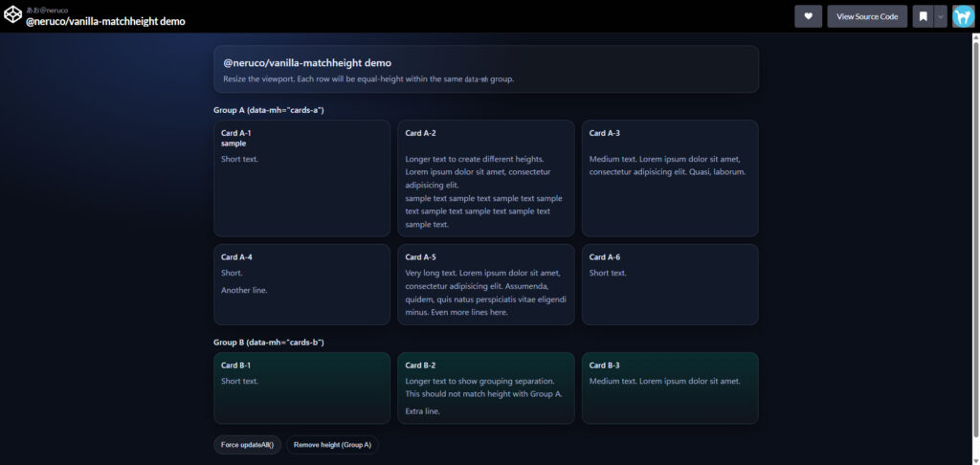Click the CodePen logo icon
Image resolution: width=980 pixels, height=465 pixels.
pos(13,15)
